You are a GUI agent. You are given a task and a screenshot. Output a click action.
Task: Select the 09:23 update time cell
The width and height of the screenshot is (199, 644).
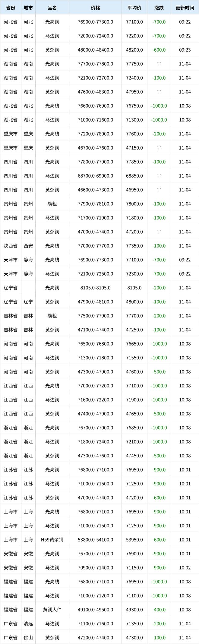pos(185,50)
